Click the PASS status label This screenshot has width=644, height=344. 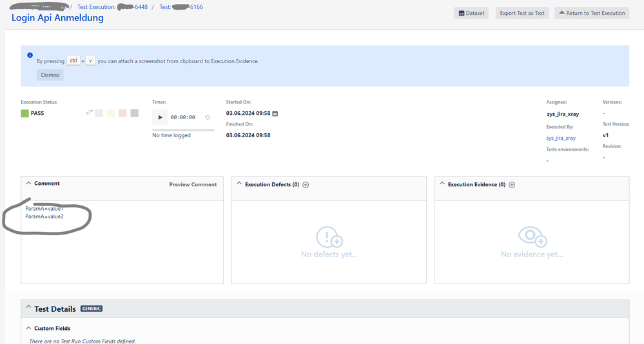(37, 113)
